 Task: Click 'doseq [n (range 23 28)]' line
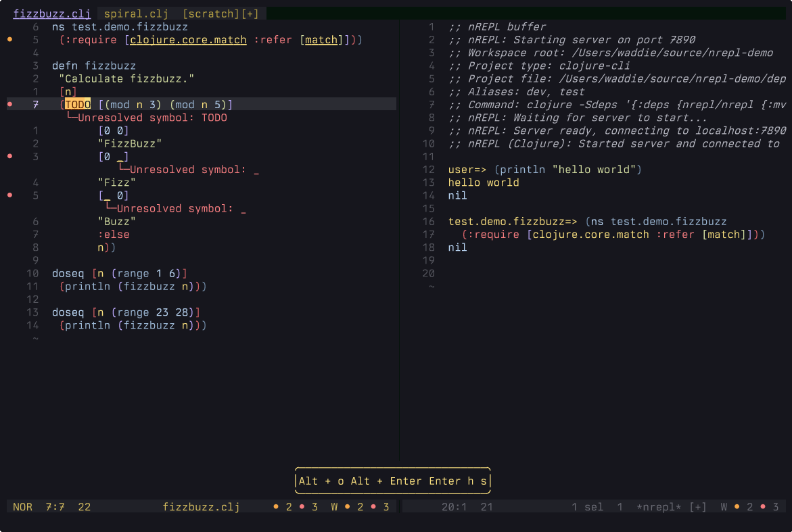point(126,312)
